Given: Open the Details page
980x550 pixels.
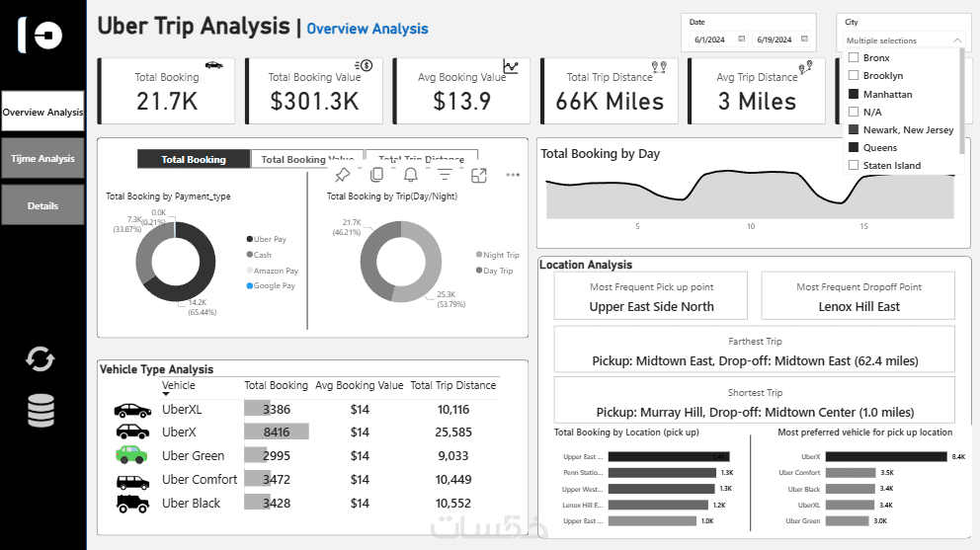Looking at the screenshot, I should (42, 205).
